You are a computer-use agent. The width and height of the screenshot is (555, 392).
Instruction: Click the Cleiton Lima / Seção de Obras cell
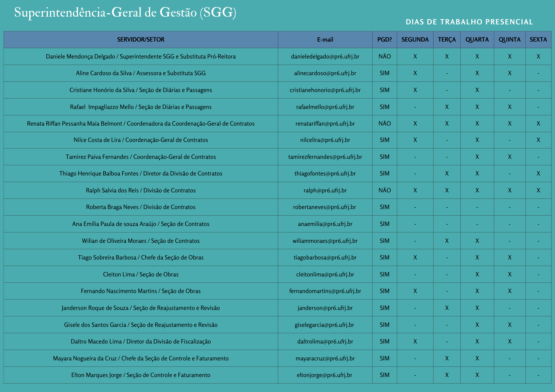[x=141, y=274]
